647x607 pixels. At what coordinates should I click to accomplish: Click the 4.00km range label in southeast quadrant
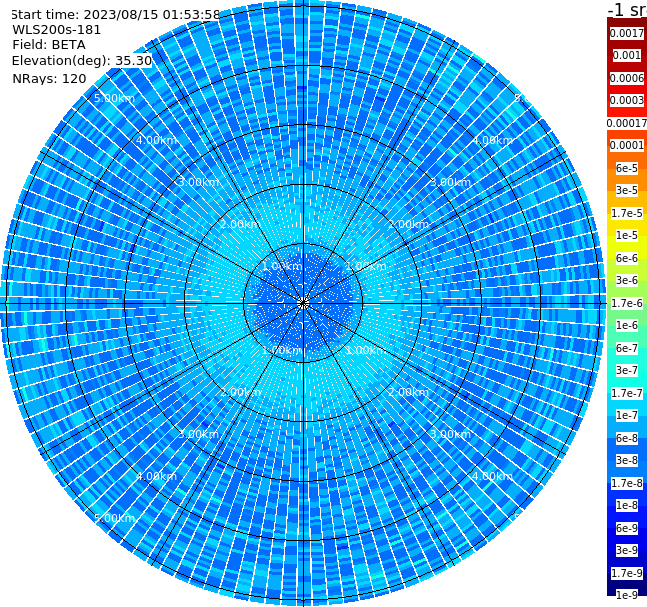point(492,476)
